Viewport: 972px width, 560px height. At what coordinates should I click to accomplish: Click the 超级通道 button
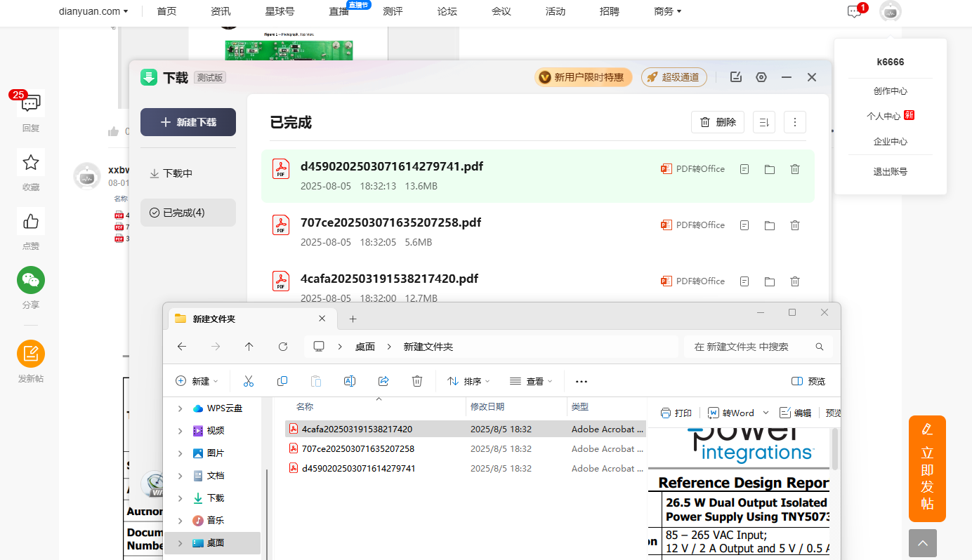[674, 77]
